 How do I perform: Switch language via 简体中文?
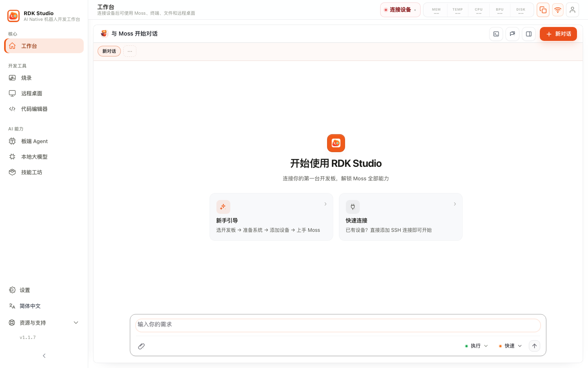[x=44, y=306]
